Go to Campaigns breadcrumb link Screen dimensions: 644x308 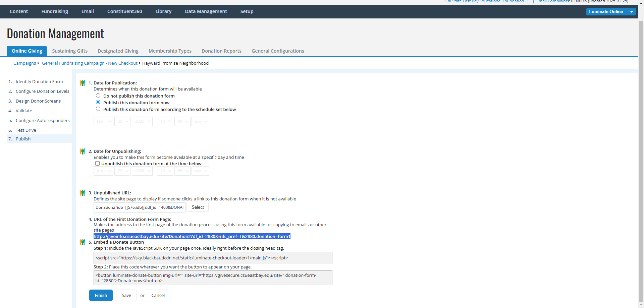coord(24,63)
